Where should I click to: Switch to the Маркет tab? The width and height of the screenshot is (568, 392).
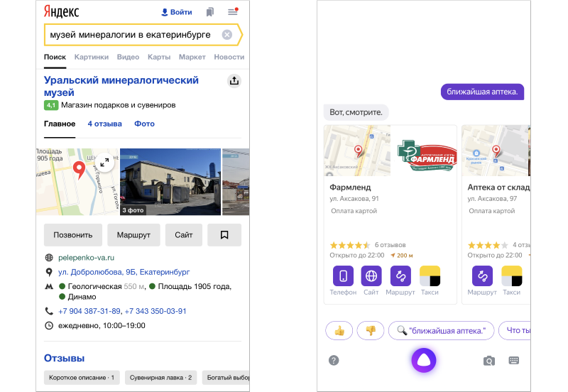(x=192, y=58)
